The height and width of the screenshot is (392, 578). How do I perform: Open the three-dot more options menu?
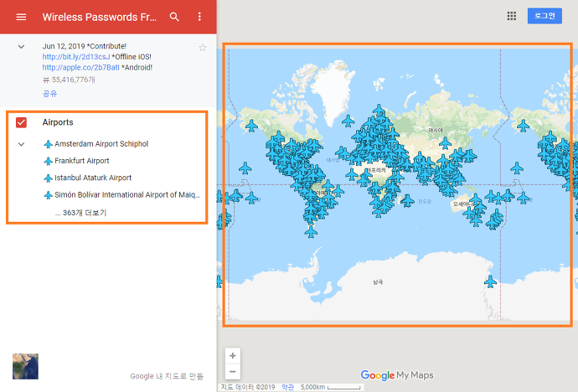coord(199,17)
